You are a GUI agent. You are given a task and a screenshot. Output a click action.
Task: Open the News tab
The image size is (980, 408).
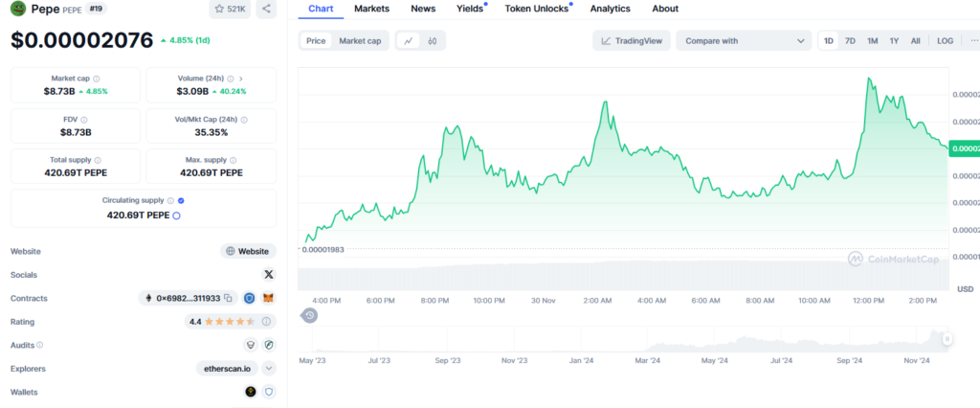[x=423, y=9]
